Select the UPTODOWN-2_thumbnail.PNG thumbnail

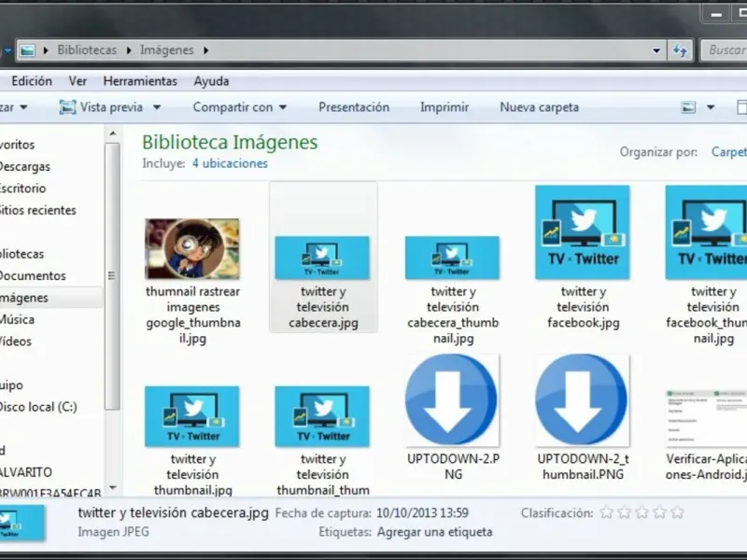pos(583,400)
